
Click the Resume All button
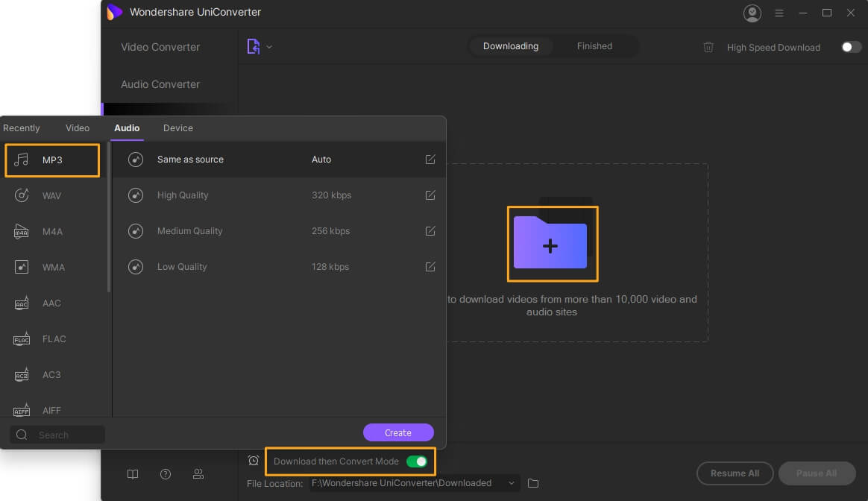735,473
